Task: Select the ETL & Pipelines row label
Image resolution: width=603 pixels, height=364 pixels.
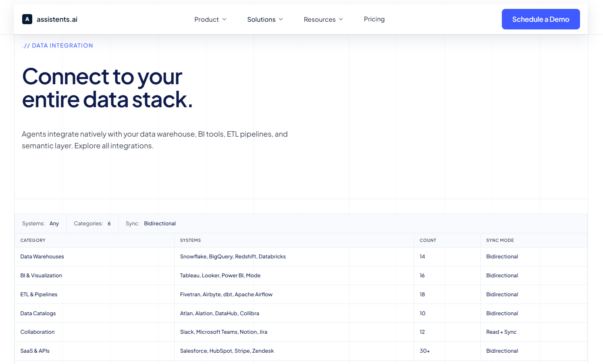Action: (39, 294)
